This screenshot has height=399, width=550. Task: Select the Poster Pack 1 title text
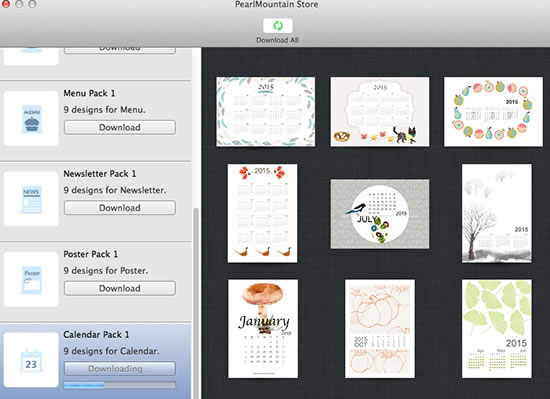click(x=90, y=254)
